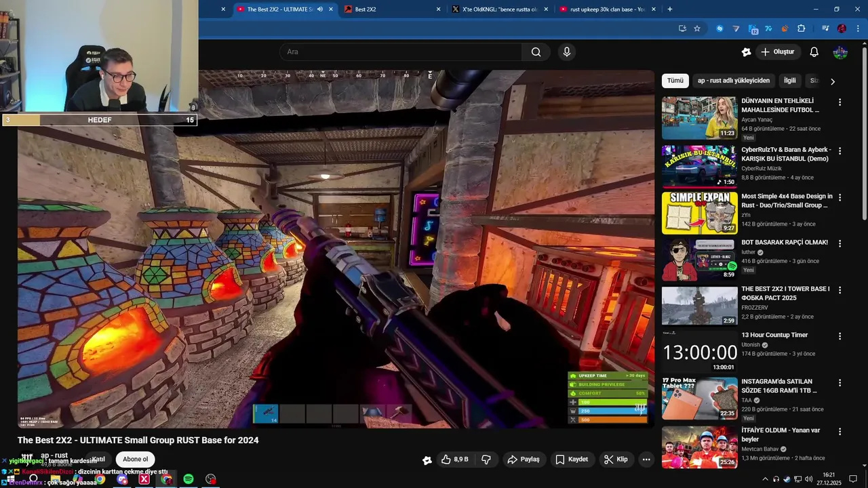Open the grey triangle browser extension

tap(736, 28)
